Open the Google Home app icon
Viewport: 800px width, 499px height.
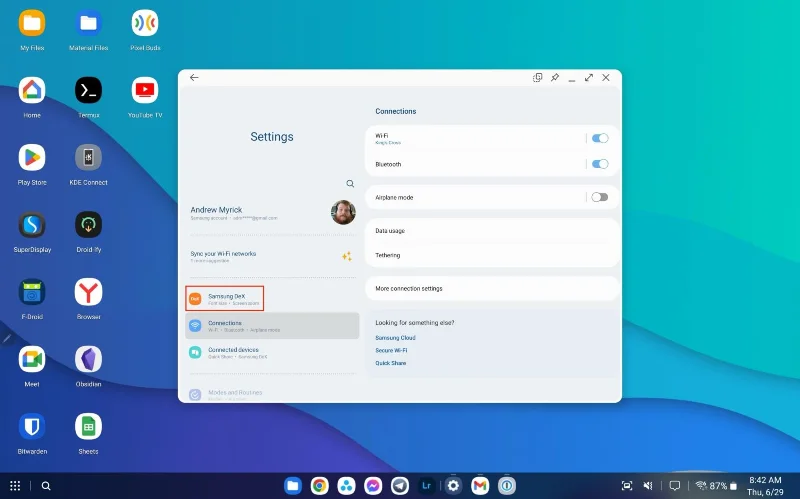coord(32,90)
